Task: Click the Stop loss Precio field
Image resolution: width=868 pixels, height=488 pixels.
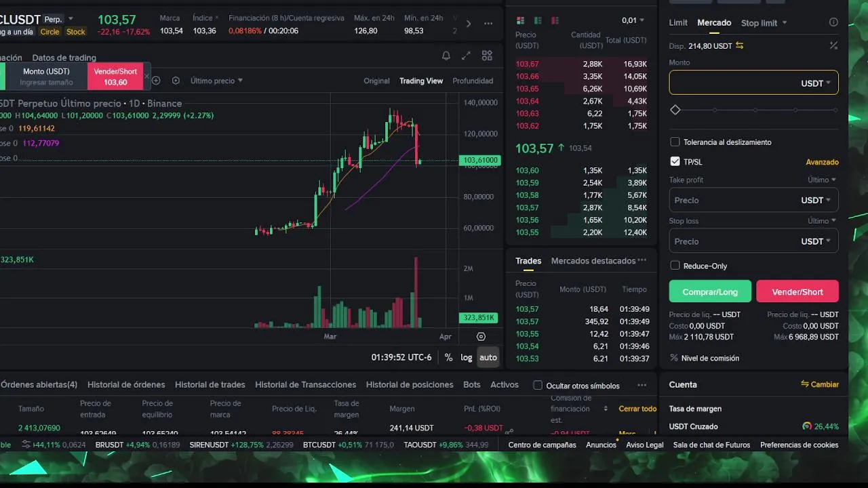Action: [x=753, y=241]
